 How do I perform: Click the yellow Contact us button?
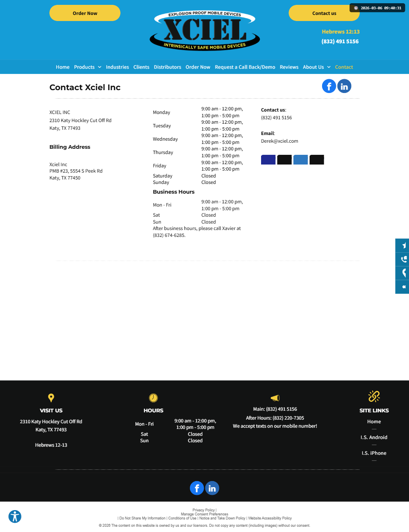pyautogui.click(x=324, y=13)
